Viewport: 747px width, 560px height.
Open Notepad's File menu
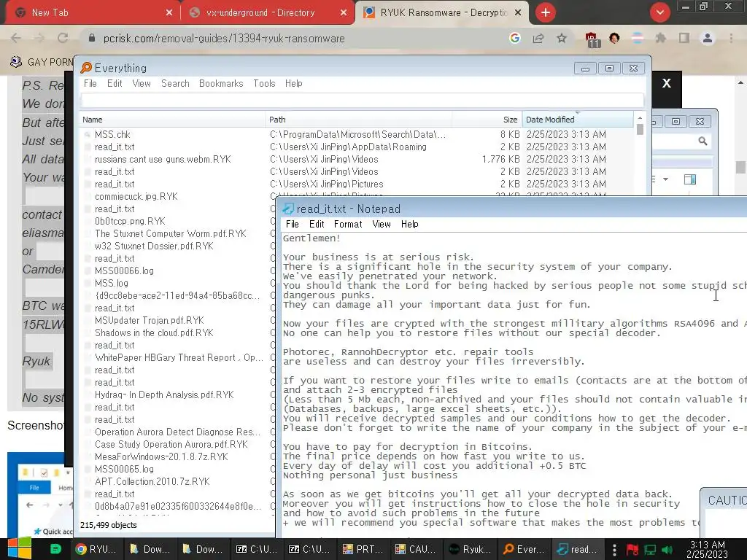click(292, 225)
